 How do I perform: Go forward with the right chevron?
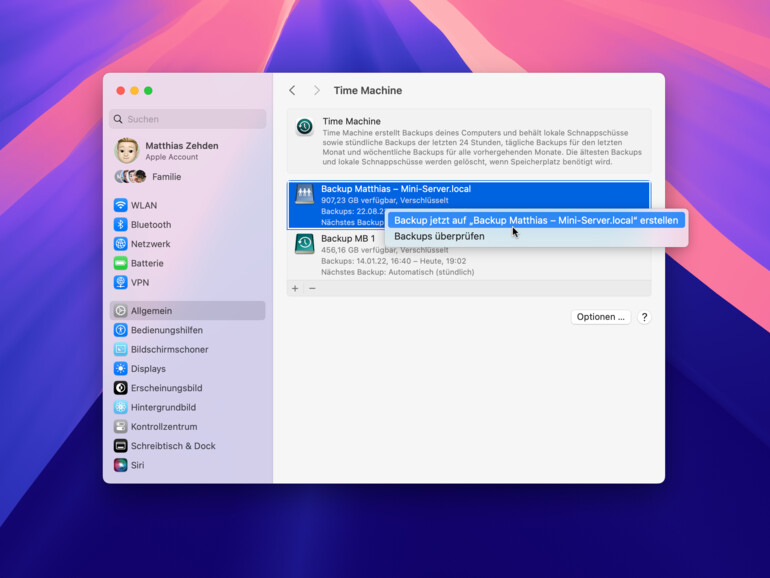click(317, 90)
